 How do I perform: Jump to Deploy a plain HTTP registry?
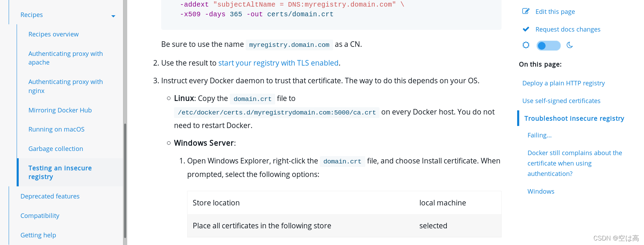coord(563,83)
